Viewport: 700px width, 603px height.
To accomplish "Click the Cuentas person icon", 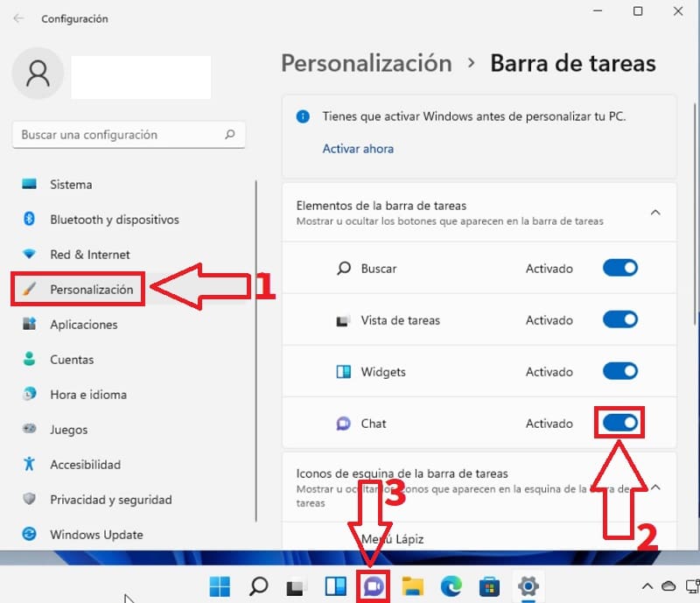I will point(29,359).
